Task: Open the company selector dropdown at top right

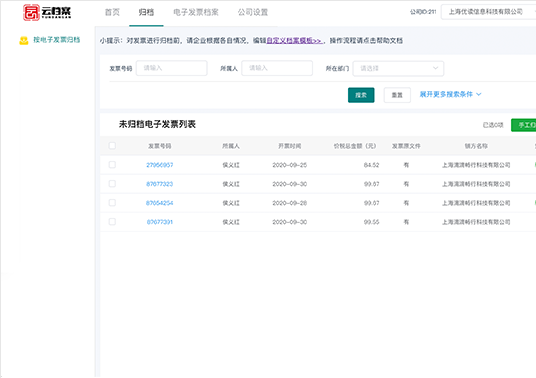Action: [488, 12]
